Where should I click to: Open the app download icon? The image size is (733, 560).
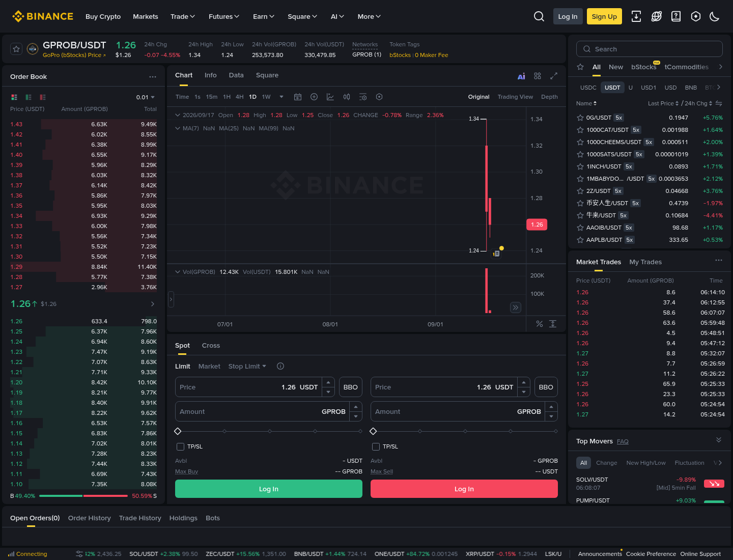[636, 16]
